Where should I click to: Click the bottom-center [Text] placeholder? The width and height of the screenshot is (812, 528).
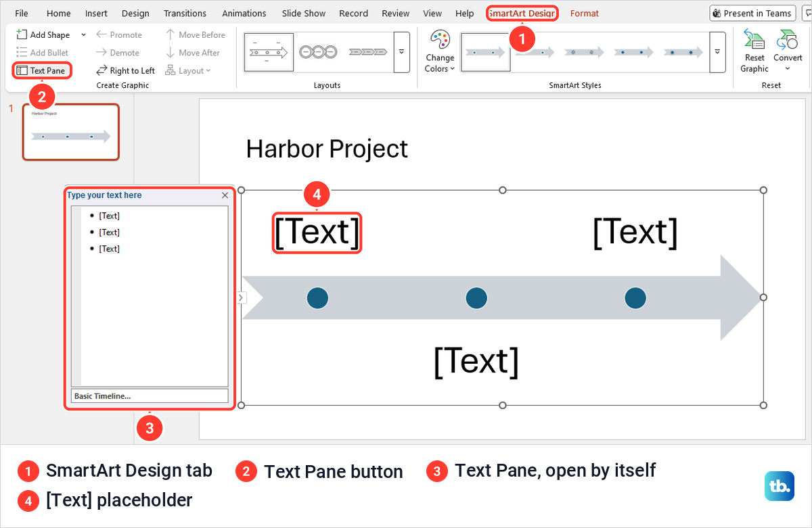476,361
